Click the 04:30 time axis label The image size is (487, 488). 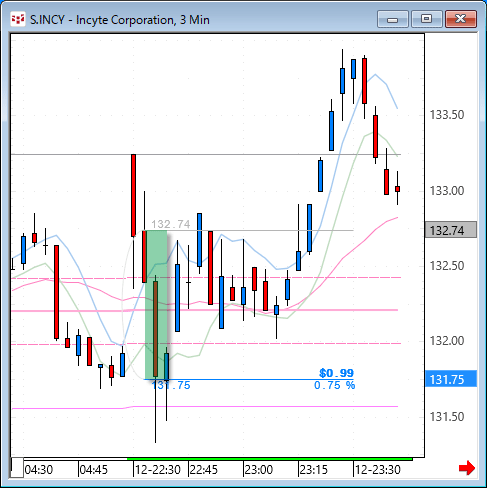(39, 470)
